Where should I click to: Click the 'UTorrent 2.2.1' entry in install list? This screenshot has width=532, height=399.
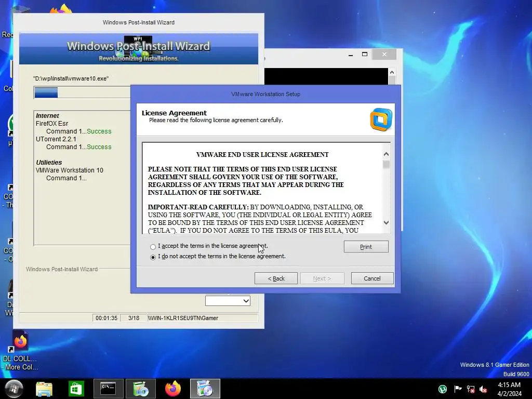[56, 139]
